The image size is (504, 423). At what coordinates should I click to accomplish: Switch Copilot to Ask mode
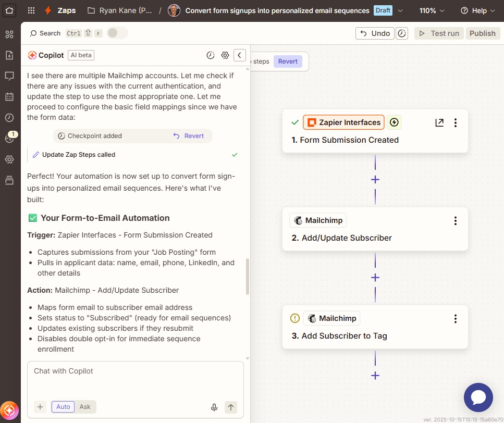tap(85, 407)
